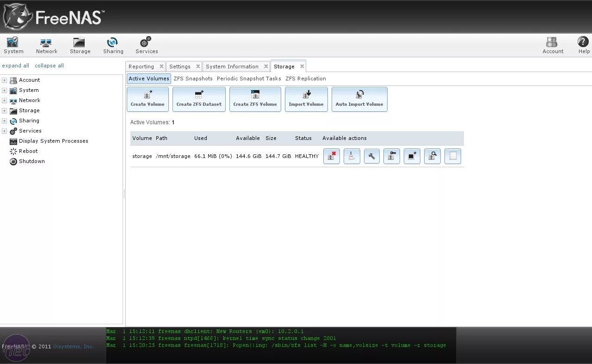Click the Path column header
Screen dimensions: 592x364
click(161, 138)
